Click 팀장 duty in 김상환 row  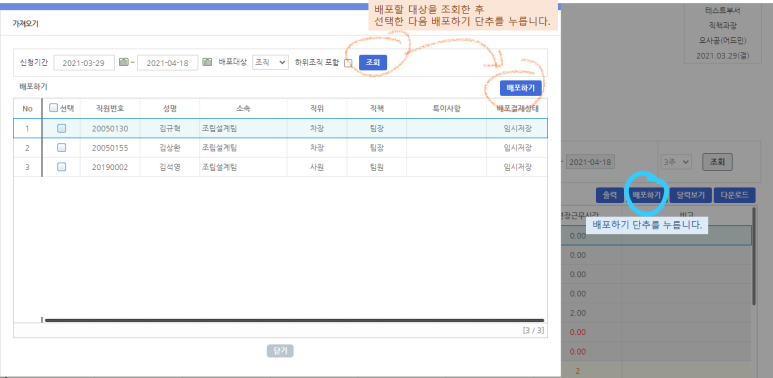click(377, 148)
